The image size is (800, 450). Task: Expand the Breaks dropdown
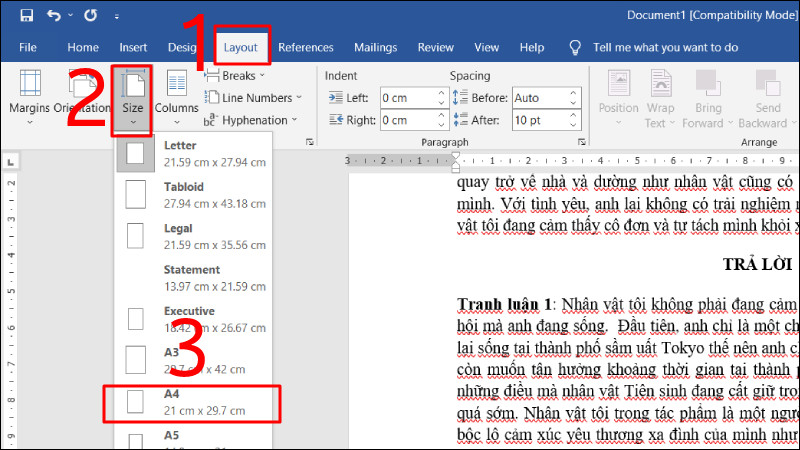pos(236,75)
